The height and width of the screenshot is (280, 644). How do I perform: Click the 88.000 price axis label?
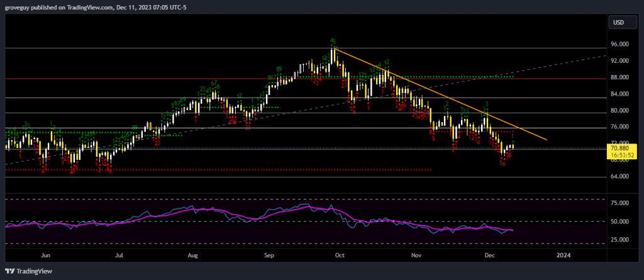[x=619, y=77]
